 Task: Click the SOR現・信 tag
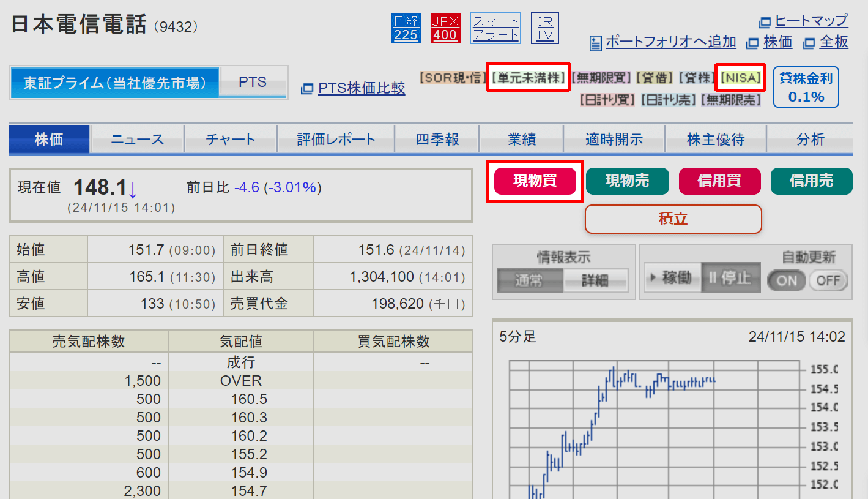coord(453,78)
